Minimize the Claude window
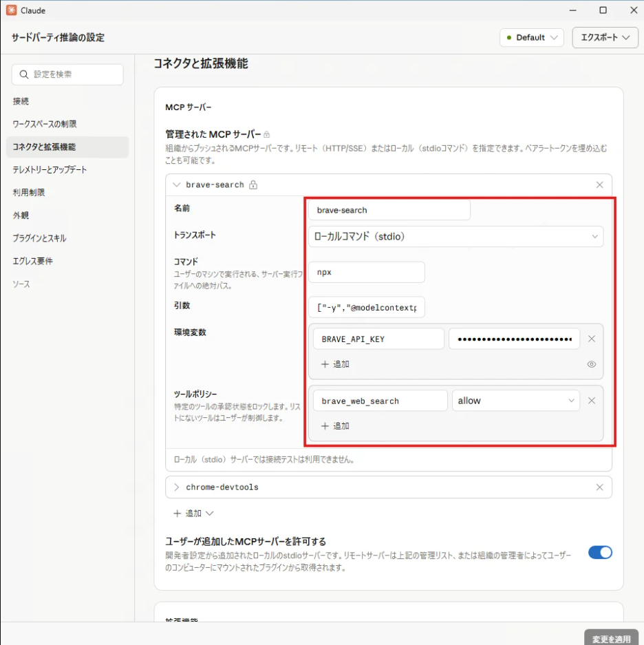Screen dimensions: 644x645 point(572,10)
